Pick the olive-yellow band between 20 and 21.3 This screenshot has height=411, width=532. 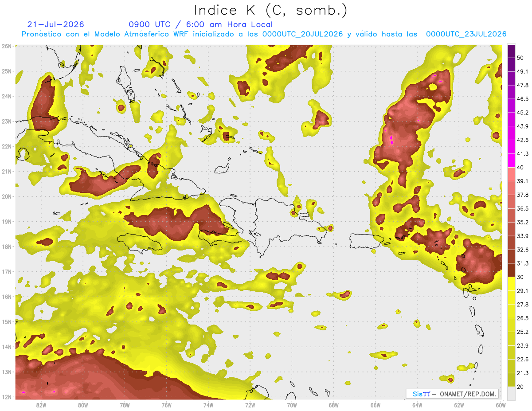(511, 380)
